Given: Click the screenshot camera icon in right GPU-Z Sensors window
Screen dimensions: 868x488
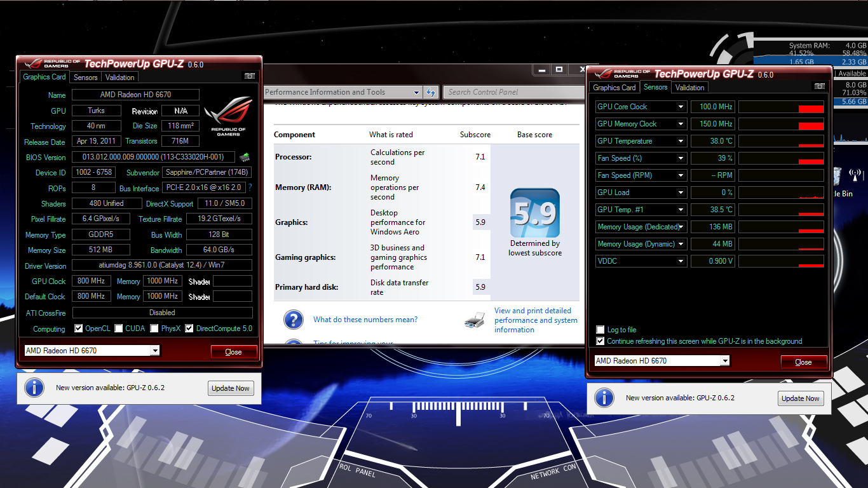Looking at the screenshot, I should click(820, 86).
